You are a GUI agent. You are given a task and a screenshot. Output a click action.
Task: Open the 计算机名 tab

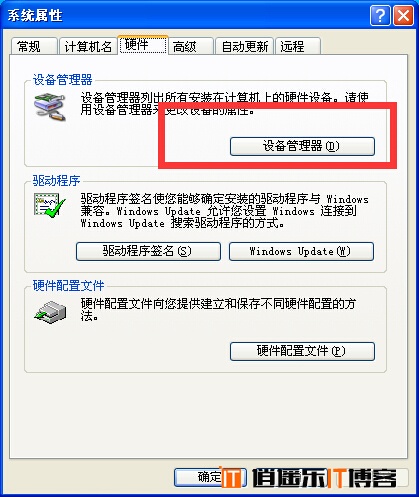(x=88, y=46)
